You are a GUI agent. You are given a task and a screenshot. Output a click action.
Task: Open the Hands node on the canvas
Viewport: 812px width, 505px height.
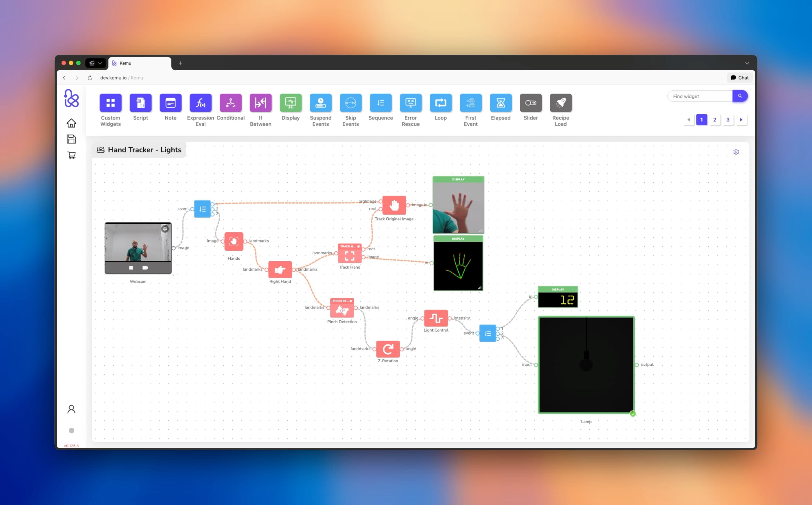click(234, 242)
